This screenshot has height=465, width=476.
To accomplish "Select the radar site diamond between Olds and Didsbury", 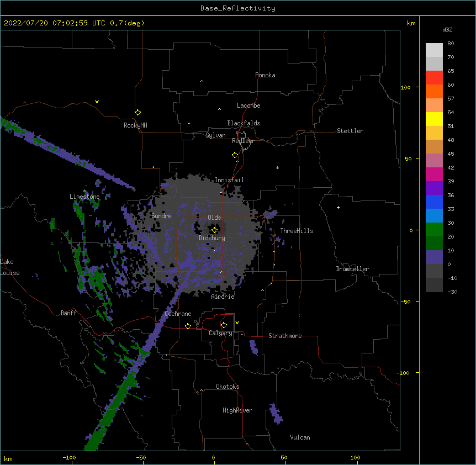I will coord(214,230).
